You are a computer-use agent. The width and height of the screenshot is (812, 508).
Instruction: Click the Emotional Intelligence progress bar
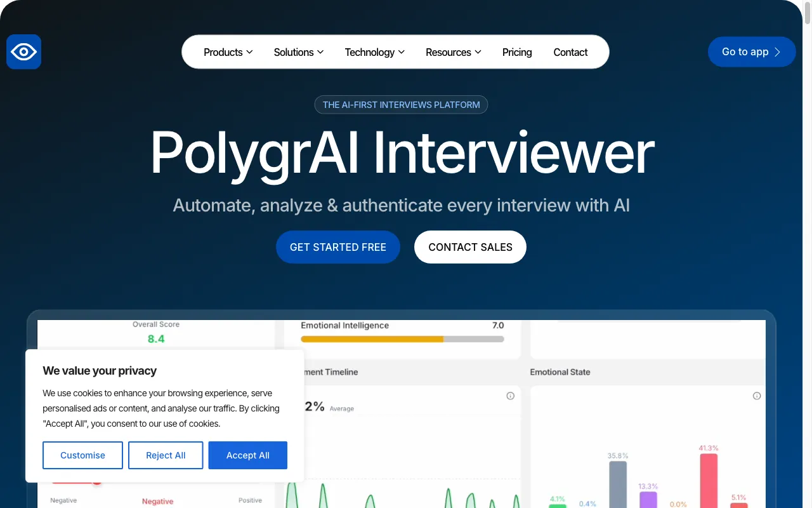point(402,339)
